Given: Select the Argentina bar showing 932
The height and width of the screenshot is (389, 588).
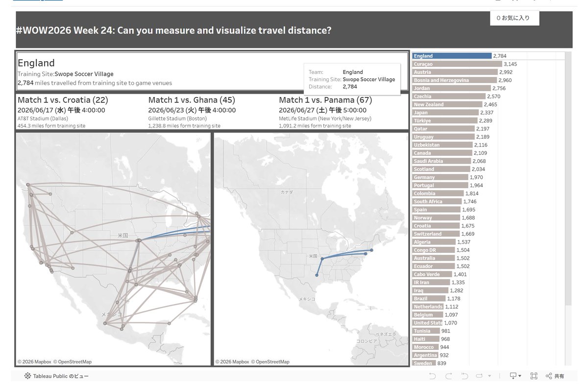Looking at the screenshot, I should (425, 355).
